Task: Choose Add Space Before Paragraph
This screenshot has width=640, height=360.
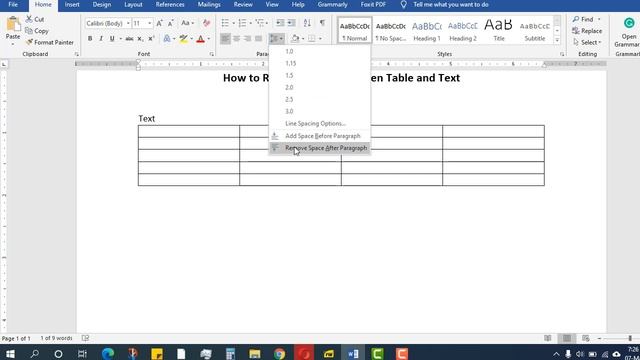Action: (320, 136)
